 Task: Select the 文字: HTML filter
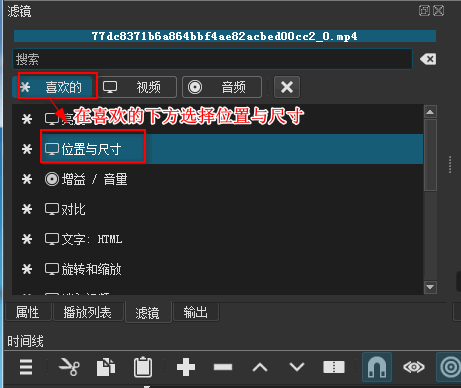(x=217, y=239)
